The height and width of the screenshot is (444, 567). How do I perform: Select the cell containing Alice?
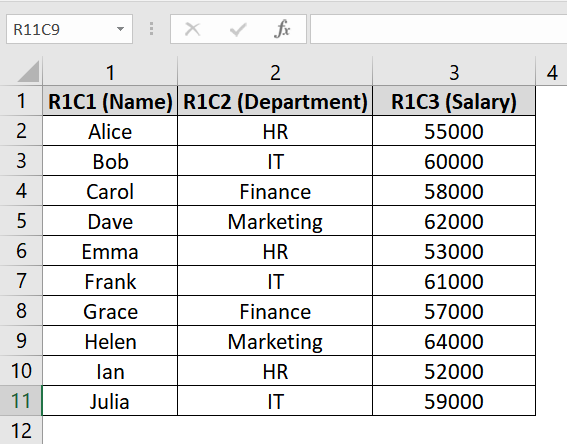110,131
